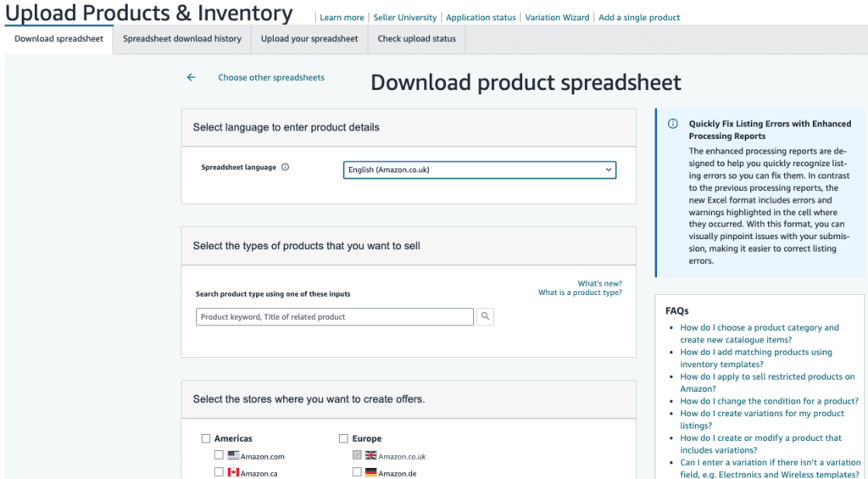Click the US flag next to Amazon.com
Viewport: 868px width, 479px height.
pos(233,456)
